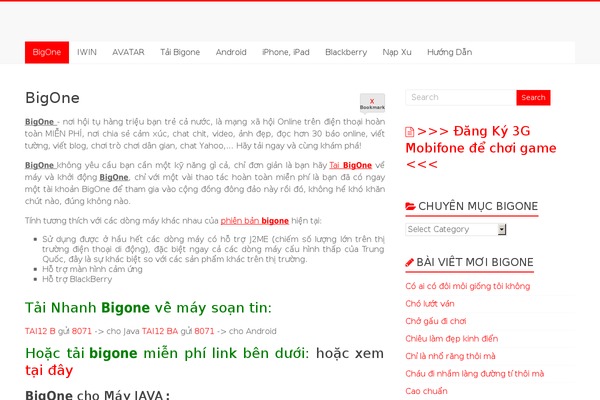The image size is (600, 400).
Task: Click the TAI12 BA SMS code text
Action: click(160, 331)
